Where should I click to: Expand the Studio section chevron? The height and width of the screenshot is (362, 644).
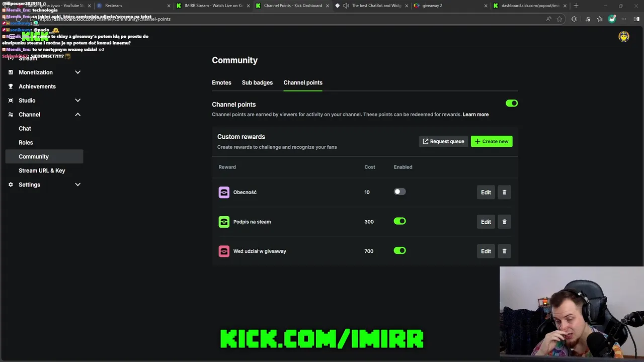[77, 101]
